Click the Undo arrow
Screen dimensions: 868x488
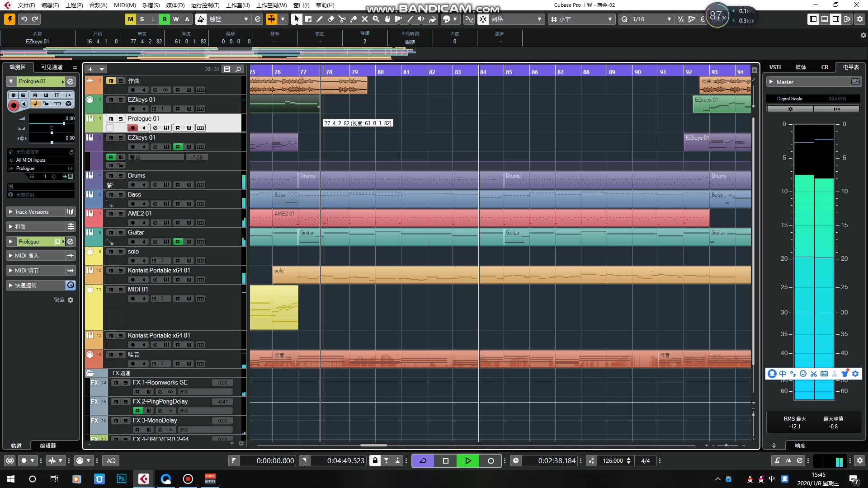[24, 19]
